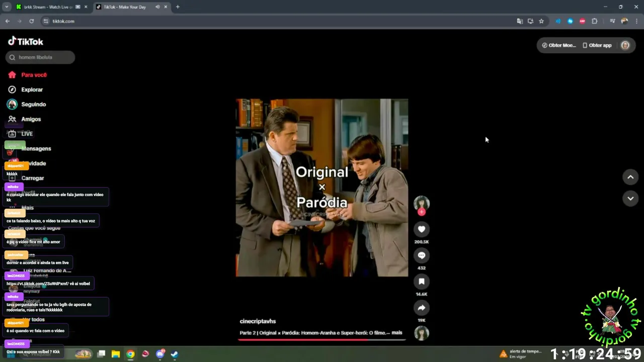Open the video comments

[422, 255]
